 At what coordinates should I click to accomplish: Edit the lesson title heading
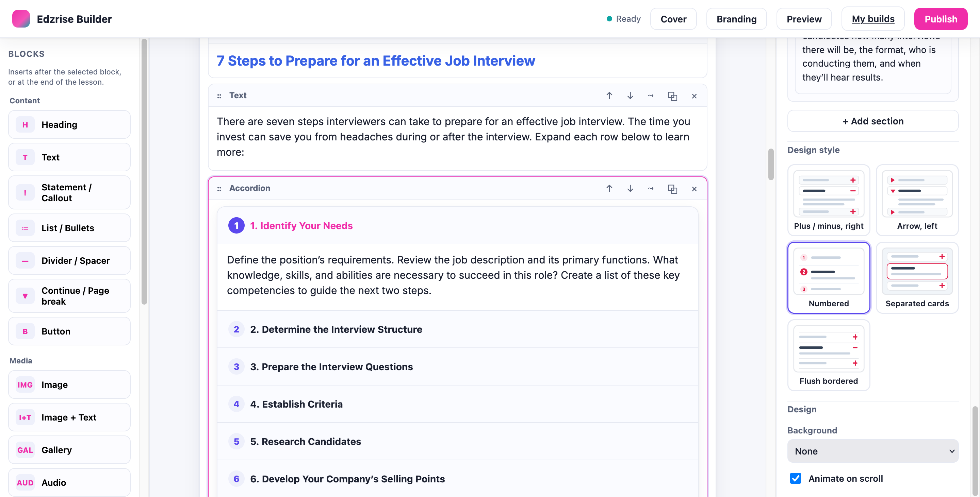[x=375, y=61]
